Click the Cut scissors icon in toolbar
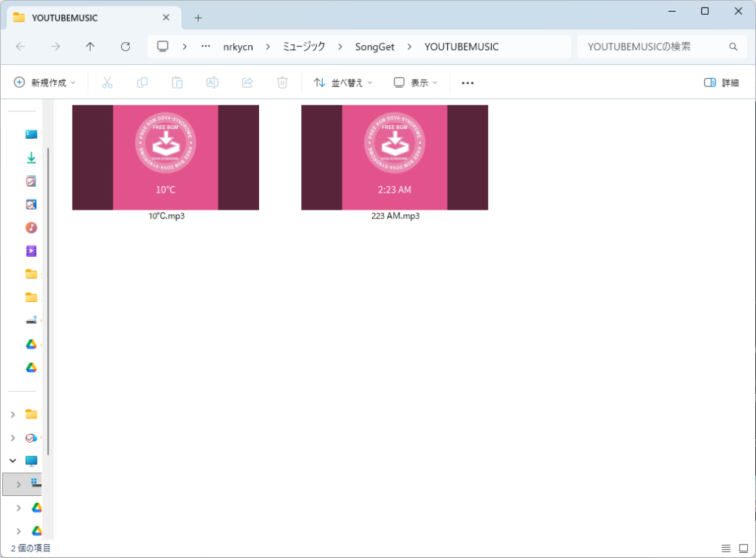The image size is (756, 558). (107, 83)
